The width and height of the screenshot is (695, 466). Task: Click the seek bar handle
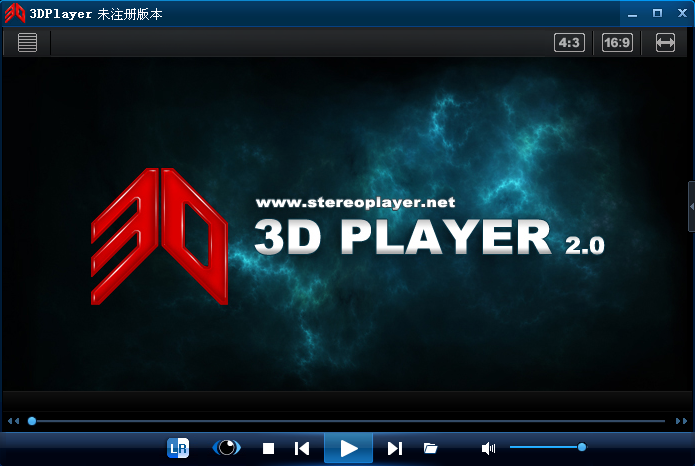[x=32, y=421]
